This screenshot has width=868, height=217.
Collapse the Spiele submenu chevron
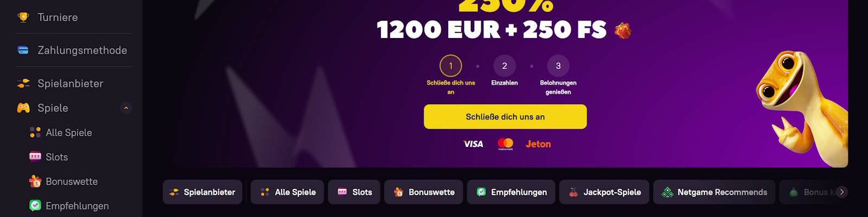pyautogui.click(x=126, y=108)
